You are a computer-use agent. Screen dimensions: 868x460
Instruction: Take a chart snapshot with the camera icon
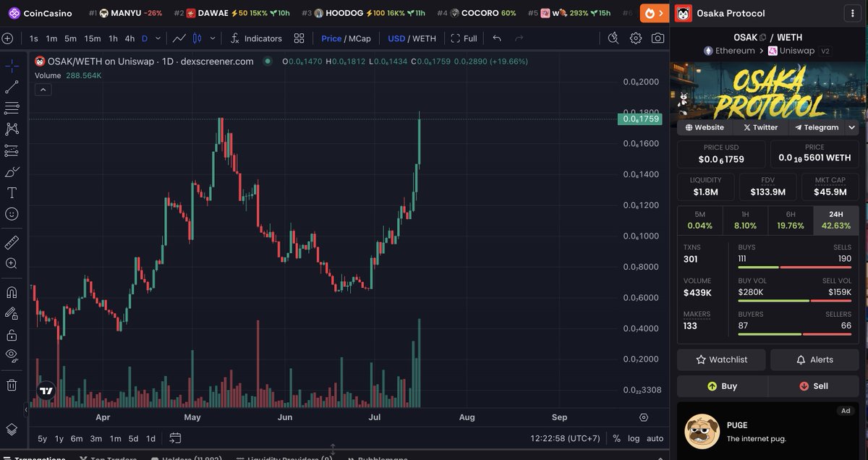click(x=658, y=38)
